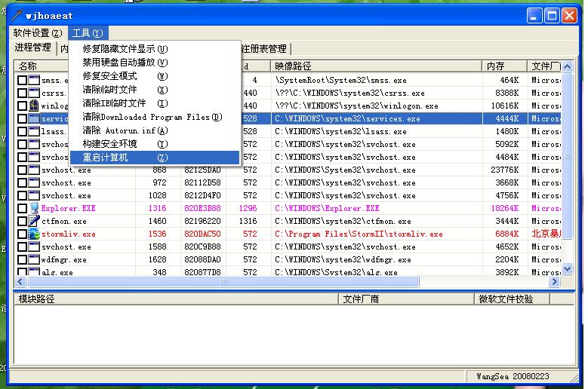
Task: Check the Explorer.EXE process checkbox
Action: (22, 209)
